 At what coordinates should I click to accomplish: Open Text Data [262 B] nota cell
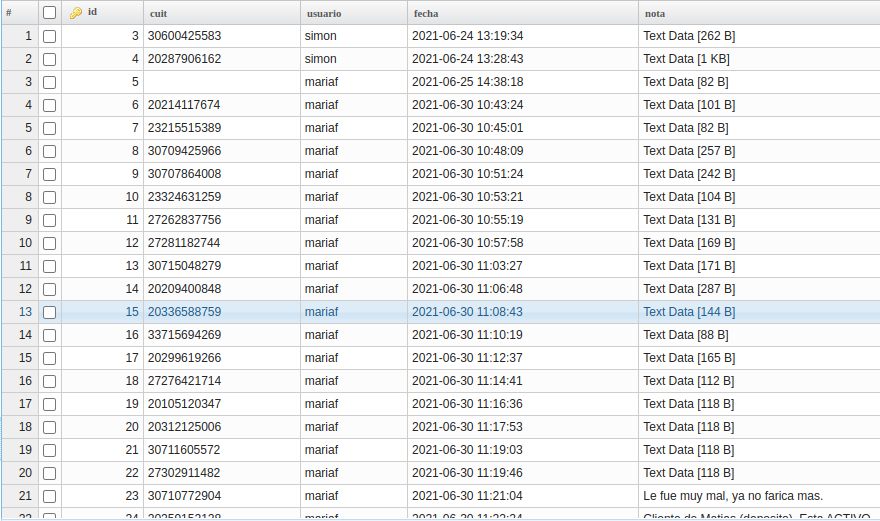point(689,36)
